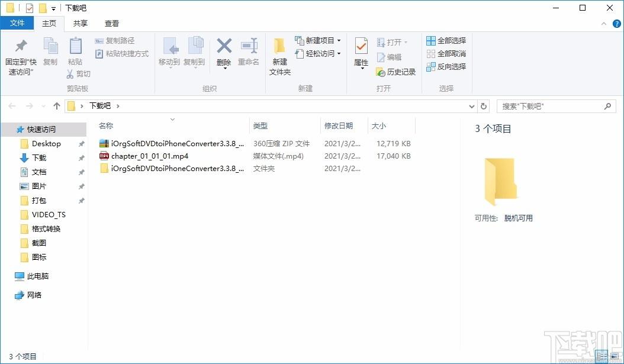Open 文档 in the navigation pane
The width and height of the screenshot is (624, 364).
pos(39,172)
